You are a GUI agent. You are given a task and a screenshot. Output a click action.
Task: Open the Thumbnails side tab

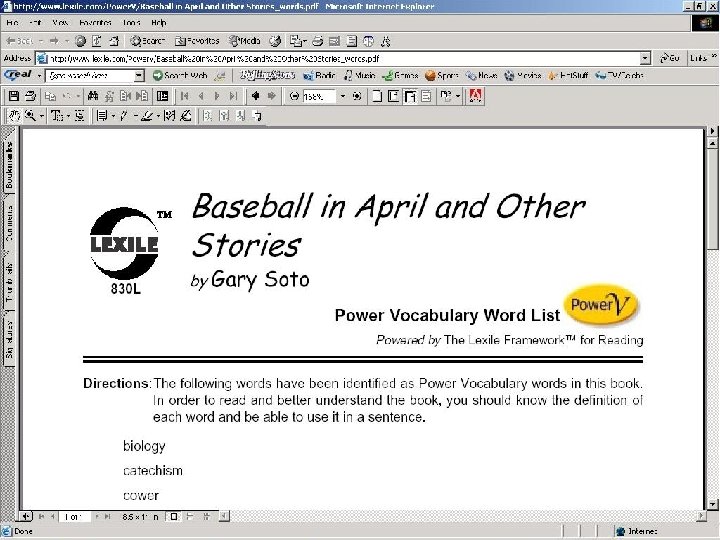9,281
